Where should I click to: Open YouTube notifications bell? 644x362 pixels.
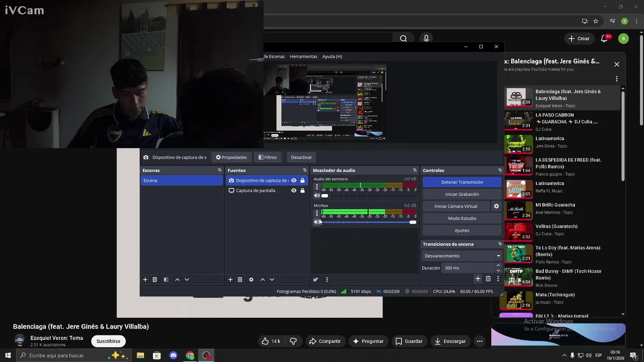pos(605,38)
